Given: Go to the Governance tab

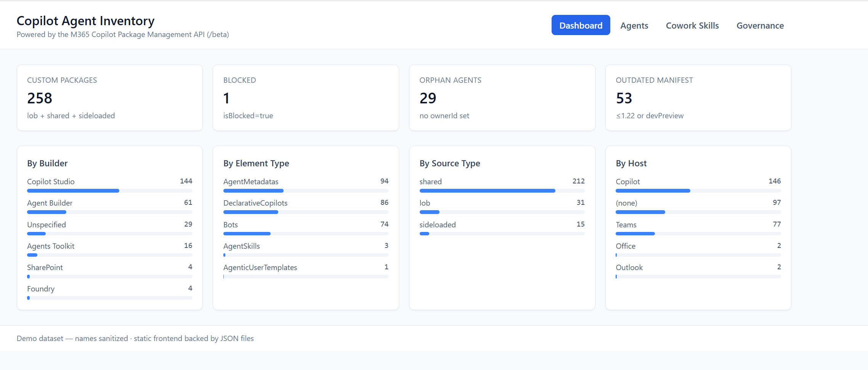Looking at the screenshot, I should (760, 25).
